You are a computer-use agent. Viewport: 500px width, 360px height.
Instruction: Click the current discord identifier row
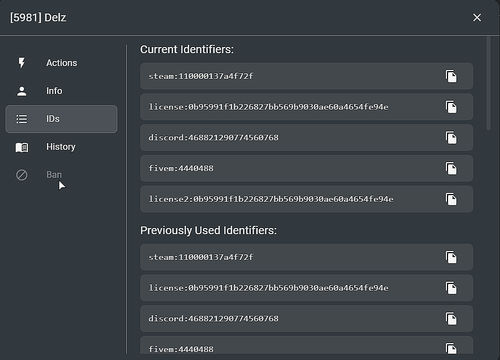(x=306, y=138)
